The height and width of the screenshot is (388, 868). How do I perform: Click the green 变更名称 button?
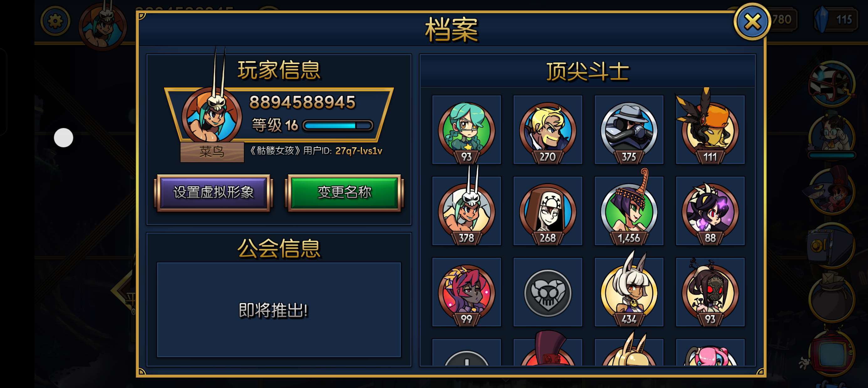pyautogui.click(x=344, y=193)
